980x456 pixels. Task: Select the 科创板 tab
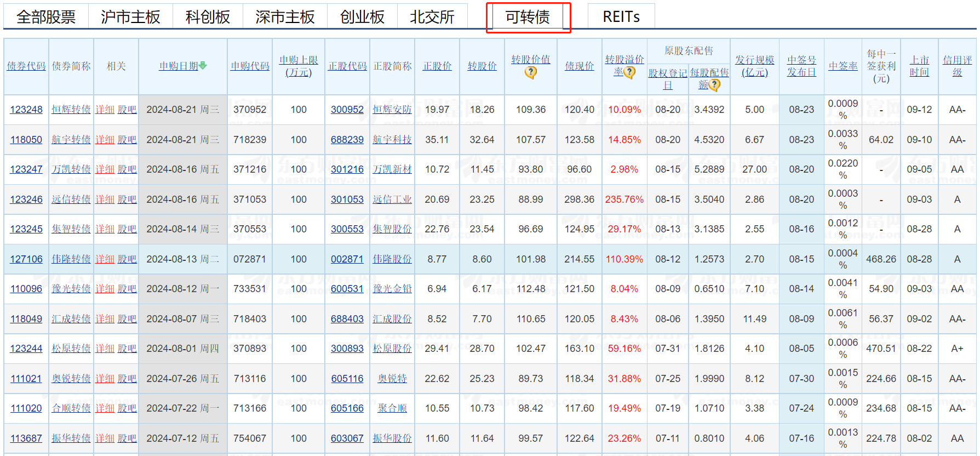coord(208,17)
